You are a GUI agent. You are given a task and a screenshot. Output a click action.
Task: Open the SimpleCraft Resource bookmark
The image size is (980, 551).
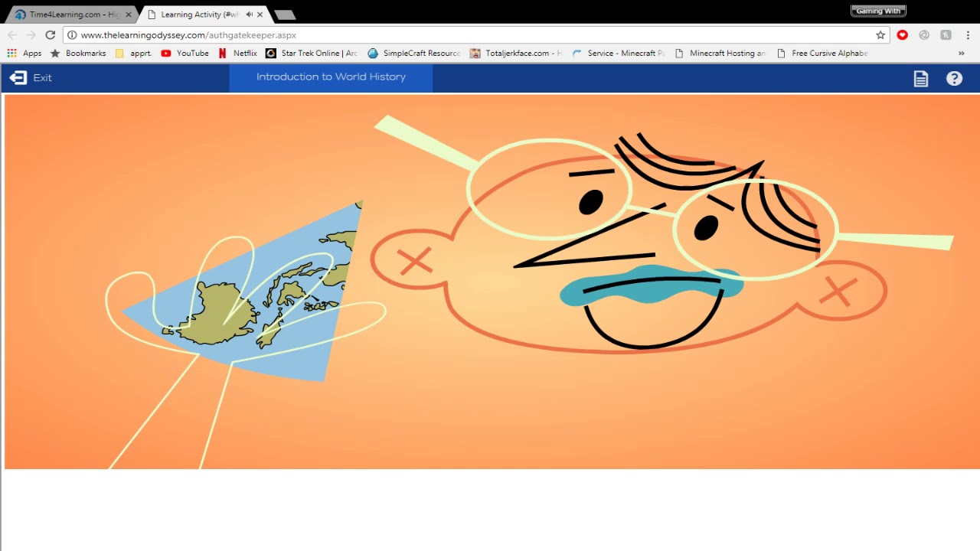click(x=414, y=54)
